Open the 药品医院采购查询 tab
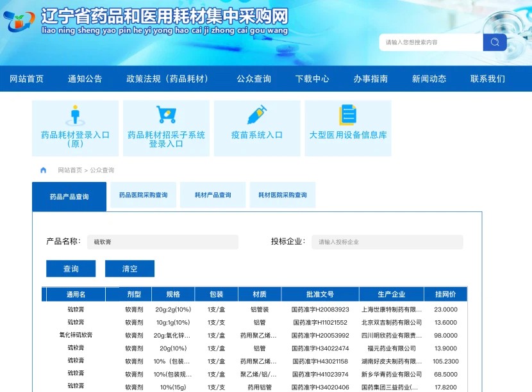 coord(143,193)
